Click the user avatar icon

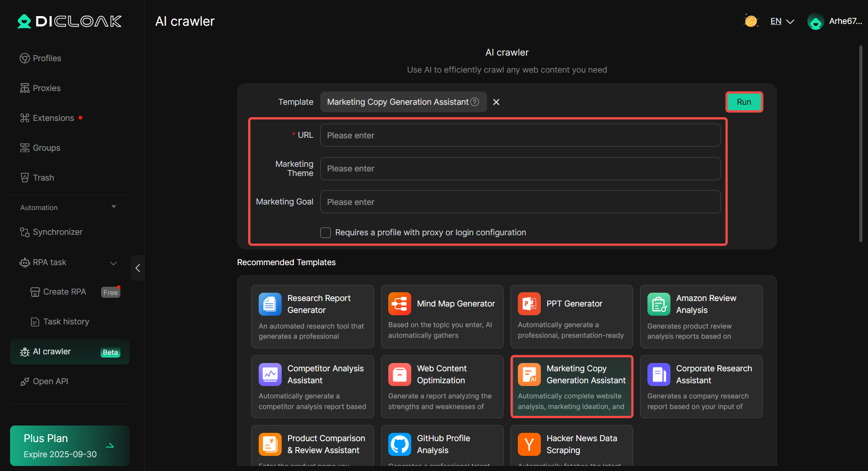point(816,22)
